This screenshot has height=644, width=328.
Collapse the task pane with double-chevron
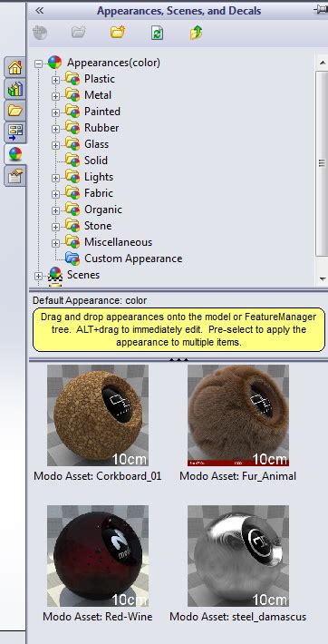point(39,11)
